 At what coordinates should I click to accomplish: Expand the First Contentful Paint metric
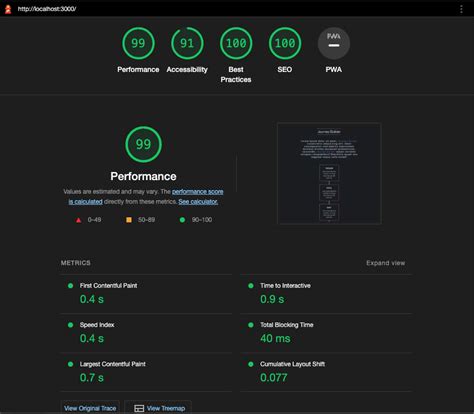pyautogui.click(x=146, y=294)
